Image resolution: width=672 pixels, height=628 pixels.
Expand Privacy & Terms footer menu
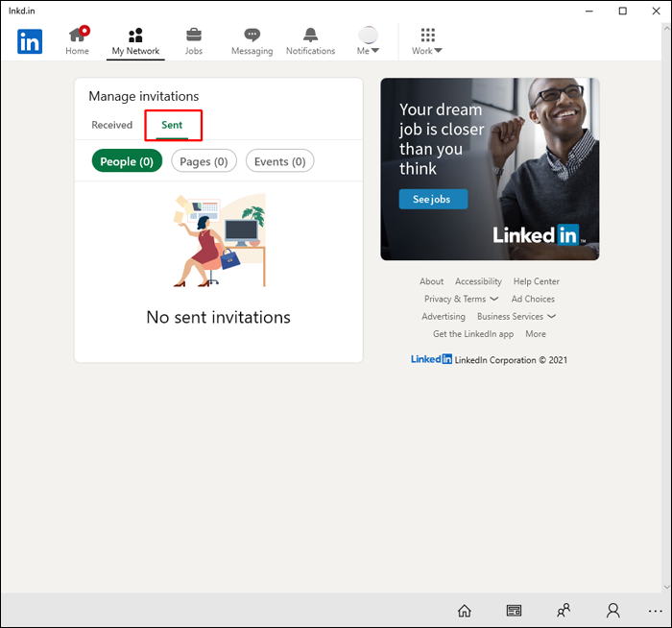(x=461, y=299)
